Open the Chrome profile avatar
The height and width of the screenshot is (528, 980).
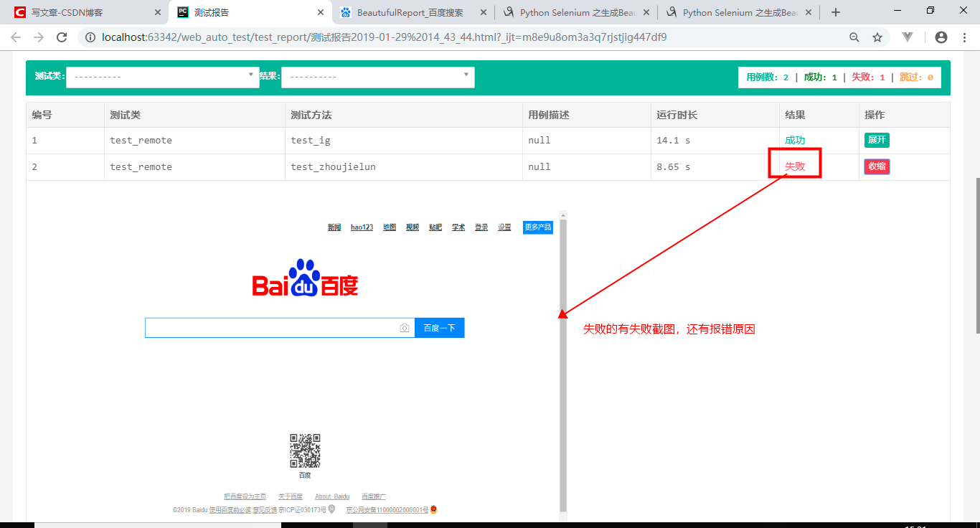pos(941,37)
